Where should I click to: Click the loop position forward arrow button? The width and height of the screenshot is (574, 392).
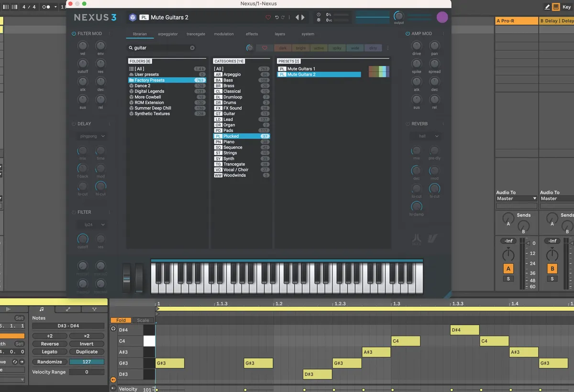[22, 362]
